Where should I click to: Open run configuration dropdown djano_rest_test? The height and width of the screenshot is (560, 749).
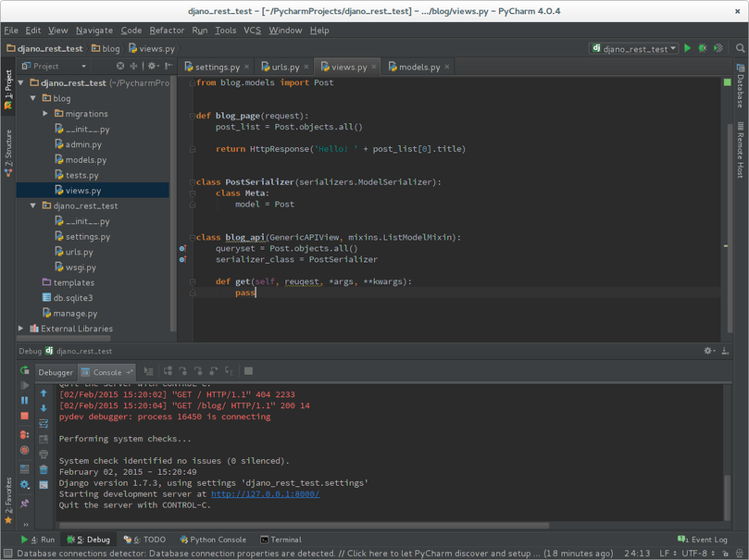point(634,48)
